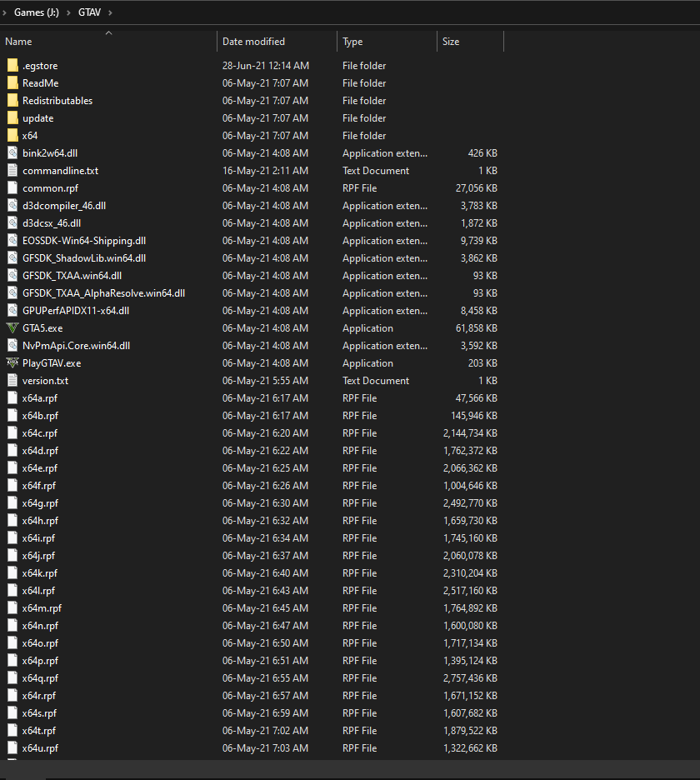Click the d3dcompiler_46.dll file icon
Image resolution: width=700 pixels, height=780 pixels.
[13, 206]
